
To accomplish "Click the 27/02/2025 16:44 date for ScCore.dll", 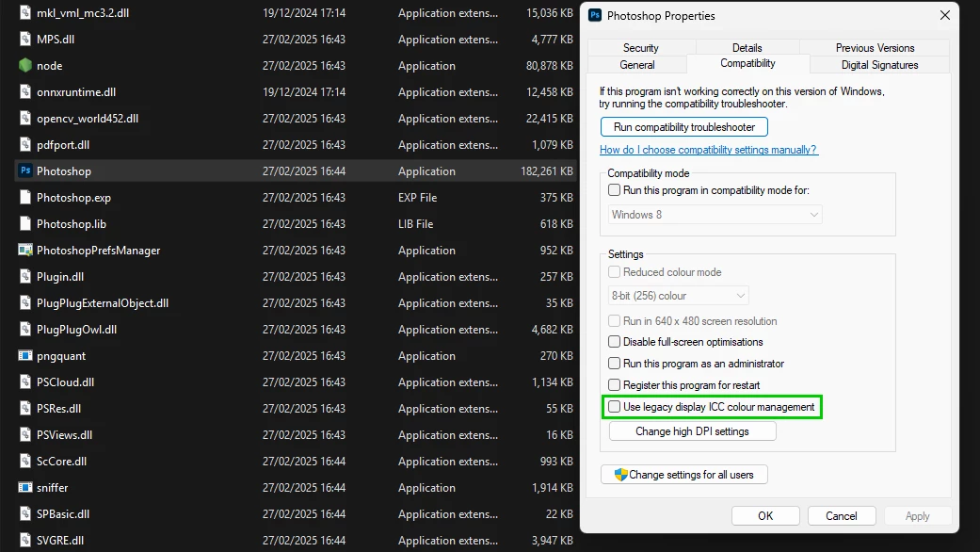I will (x=304, y=462).
